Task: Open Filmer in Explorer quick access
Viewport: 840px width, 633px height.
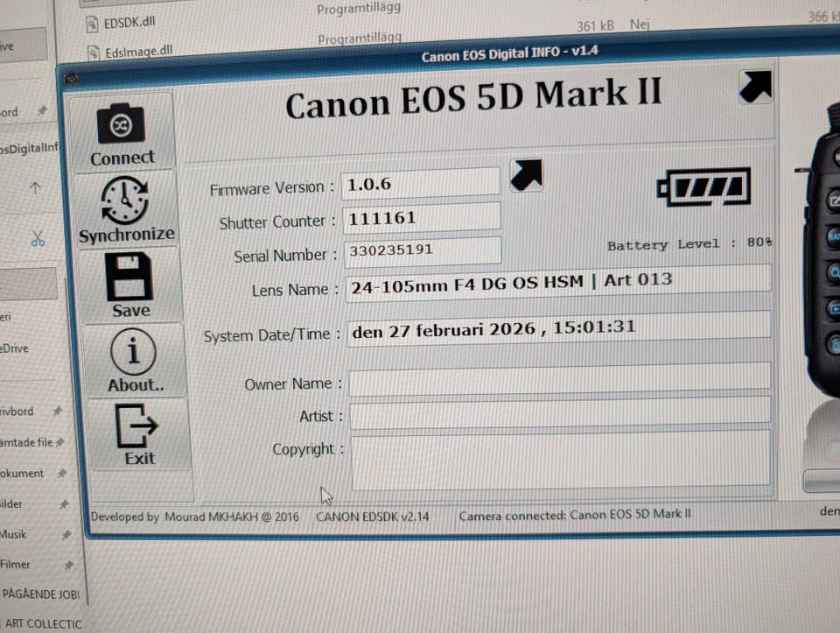Action: [x=15, y=565]
